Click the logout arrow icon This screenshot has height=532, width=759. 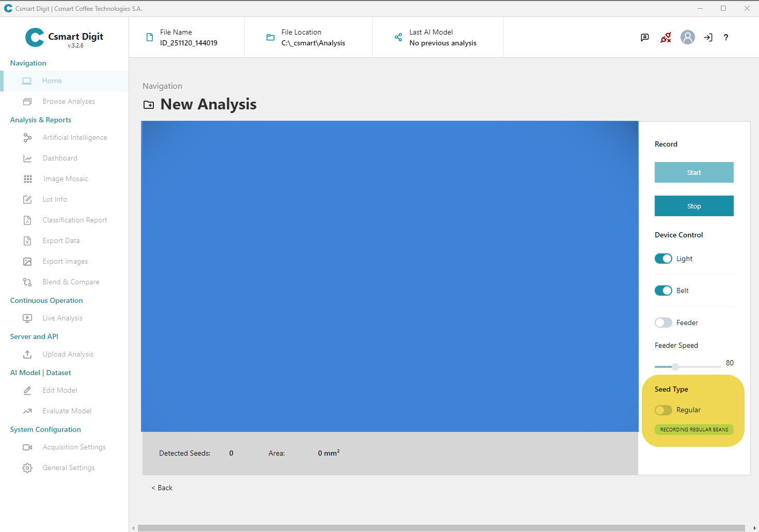pyautogui.click(x=708, y=37)
